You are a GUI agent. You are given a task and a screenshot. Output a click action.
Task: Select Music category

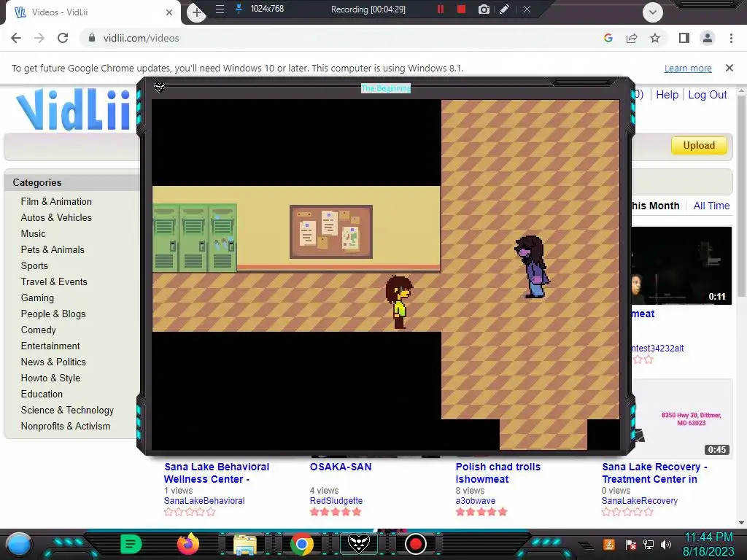34,234
